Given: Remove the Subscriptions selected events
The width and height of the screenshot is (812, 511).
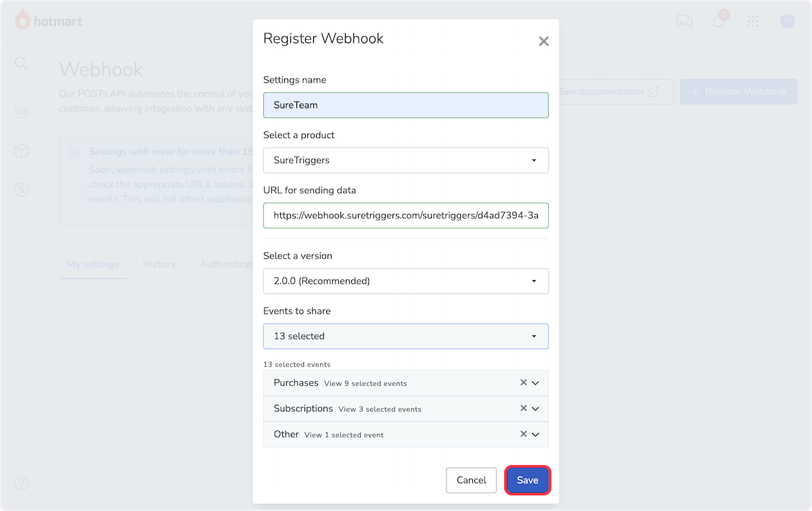Looking at the screenshot, I should (x=523, y=408).
